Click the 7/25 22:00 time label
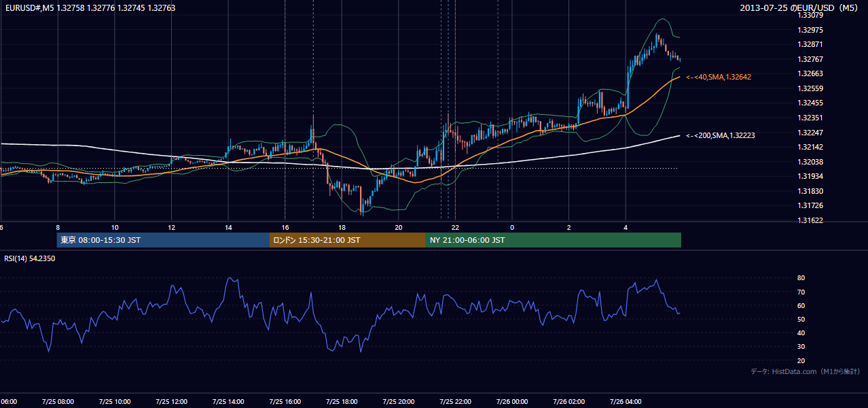Image resolution: width=868 pixels, height=408 pixels. coord(455,402)
